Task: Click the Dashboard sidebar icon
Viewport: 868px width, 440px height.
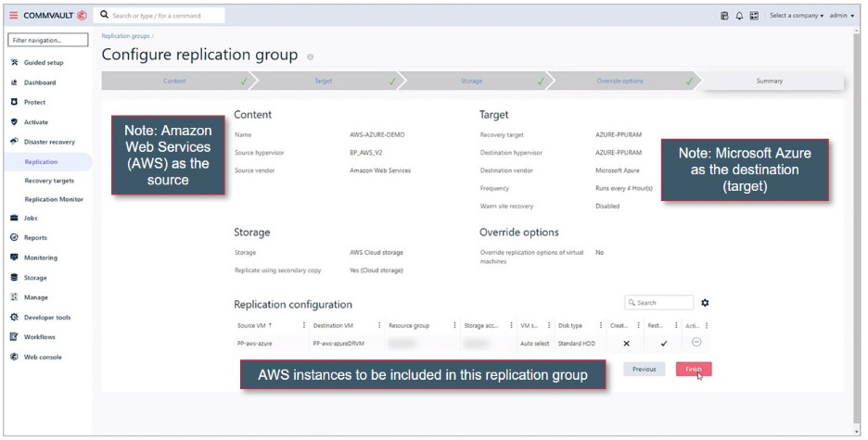Action: coord(15,82)
